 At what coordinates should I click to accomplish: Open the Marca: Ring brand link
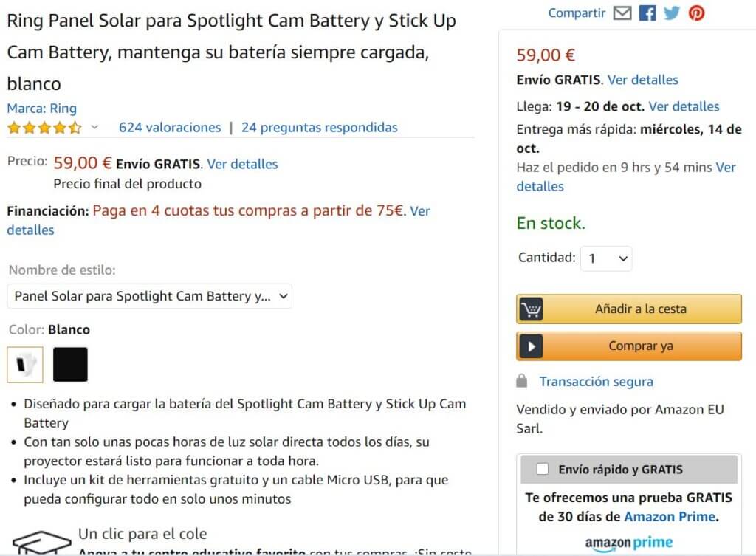tap(41, 109)
